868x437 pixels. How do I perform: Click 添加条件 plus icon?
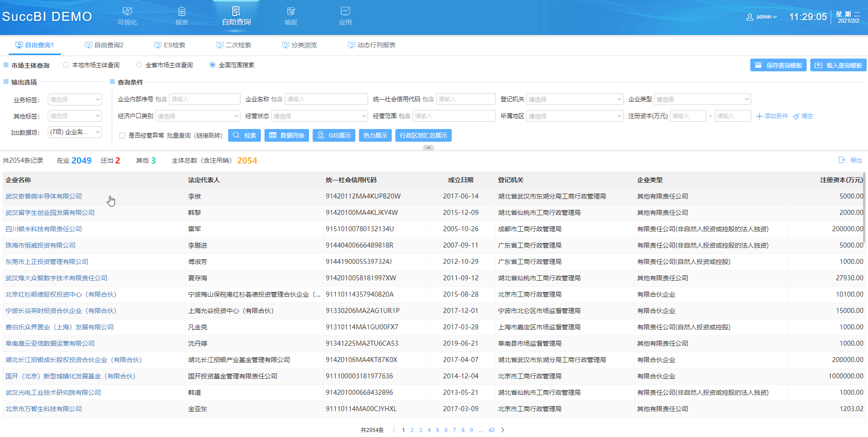(x=759, y=116)
